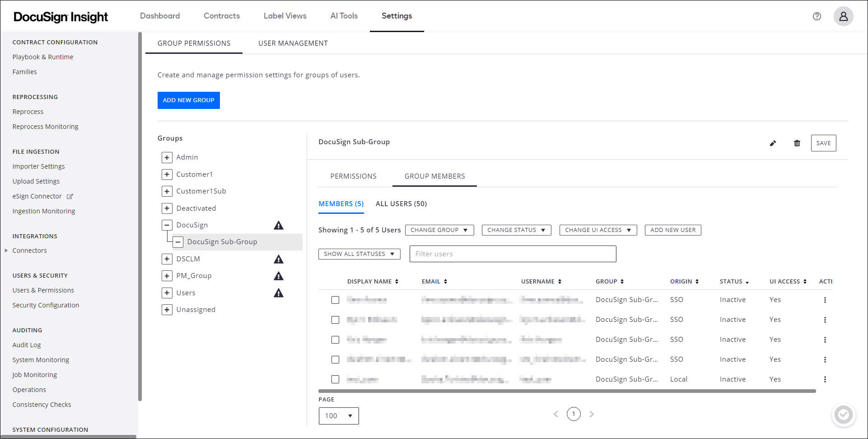Go to the next page arrow

click(592, 414)
